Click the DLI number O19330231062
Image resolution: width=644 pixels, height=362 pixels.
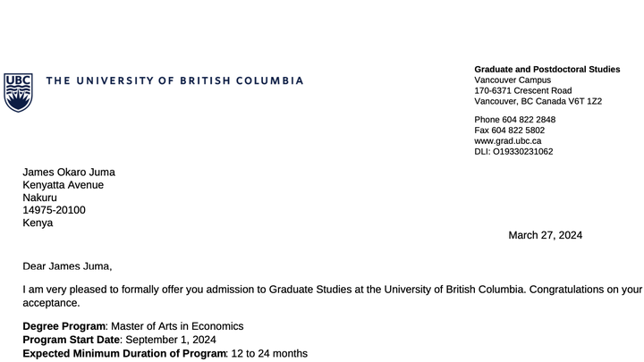(523, 151)
